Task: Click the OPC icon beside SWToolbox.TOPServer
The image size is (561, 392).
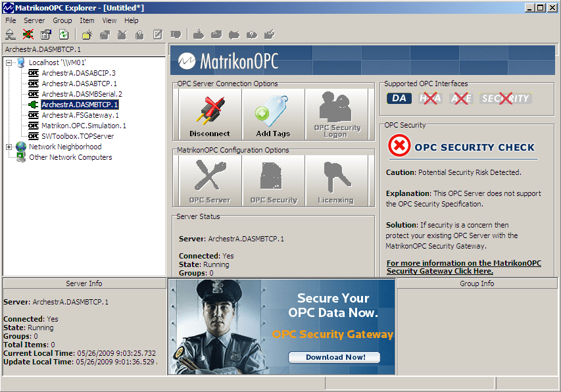Action: [x=34, y=136]
